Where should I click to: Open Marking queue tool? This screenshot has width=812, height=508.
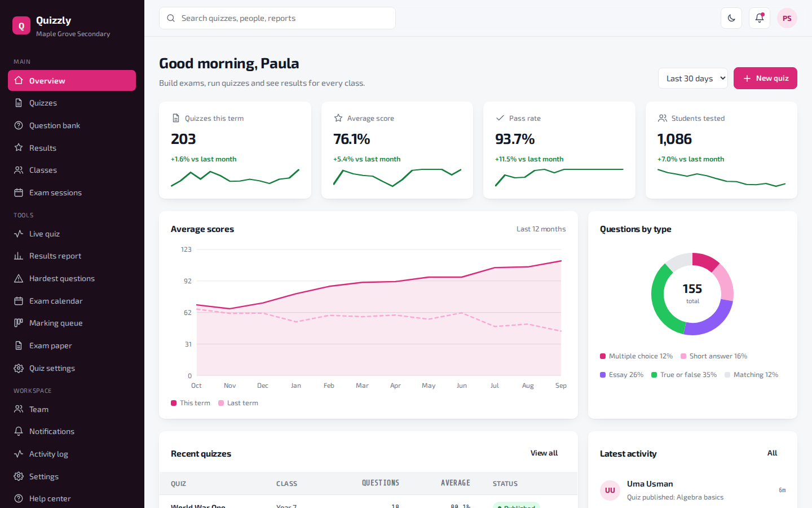72,323
